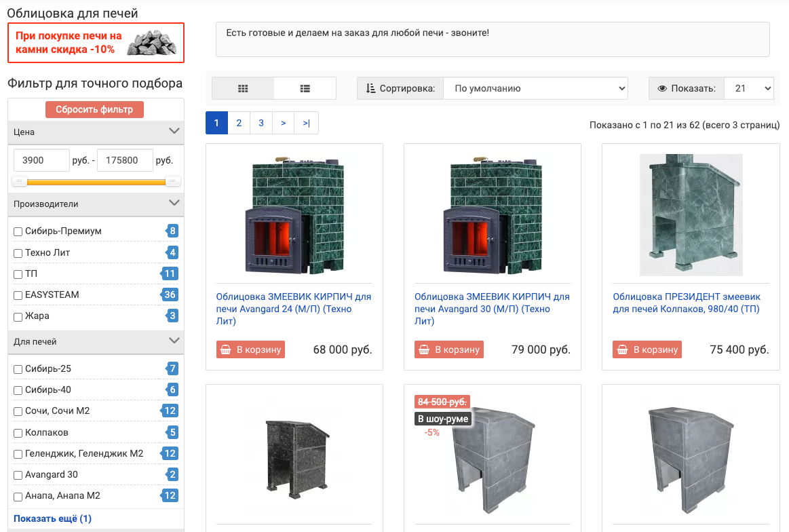Screen dimensions: 789x532
Task: Grab the right handle of price slider
Action: pyautogui.click(x=173, y=182)
